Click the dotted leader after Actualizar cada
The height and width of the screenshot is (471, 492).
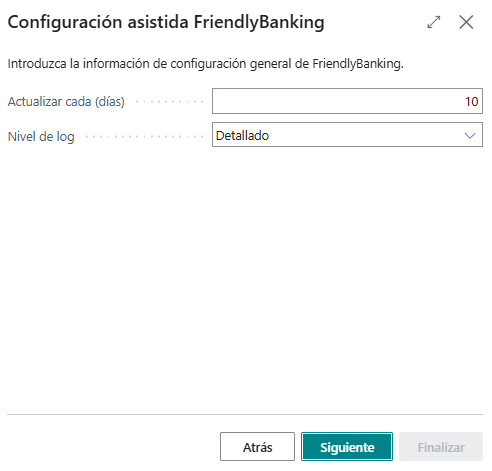pyautogui.click(x=170, y=101)
